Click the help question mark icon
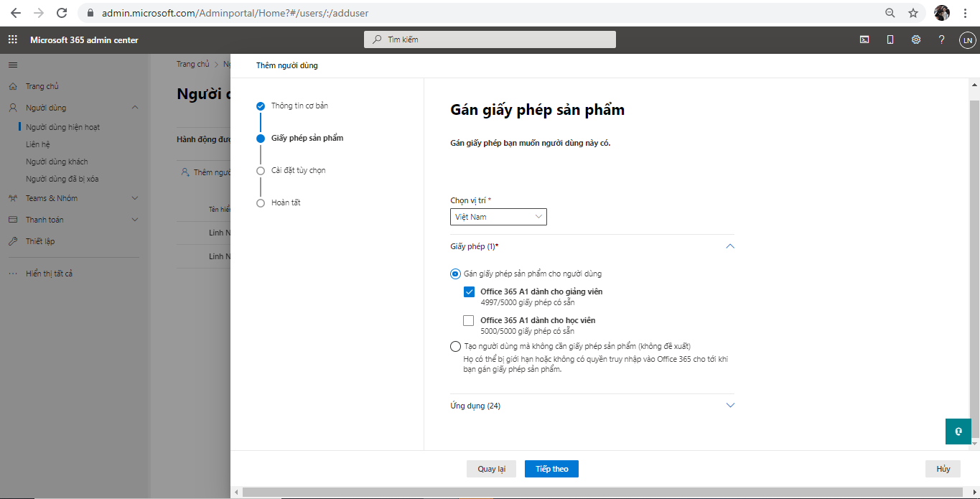The image size is (980, 499). tap(941, 40)
